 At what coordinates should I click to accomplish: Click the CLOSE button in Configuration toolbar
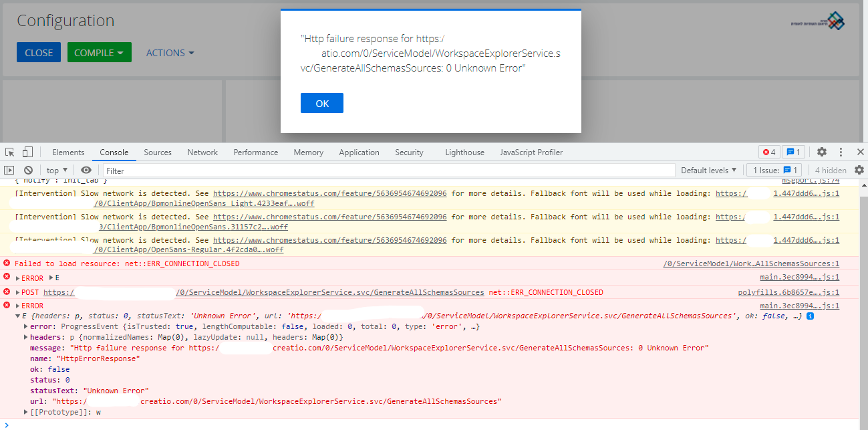click(38, 51)
